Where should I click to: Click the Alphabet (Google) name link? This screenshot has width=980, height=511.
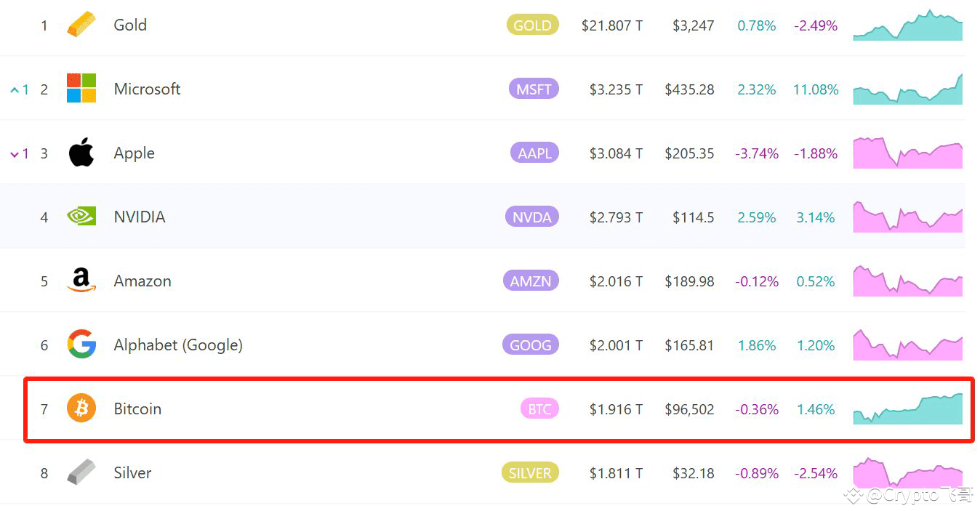178,345
